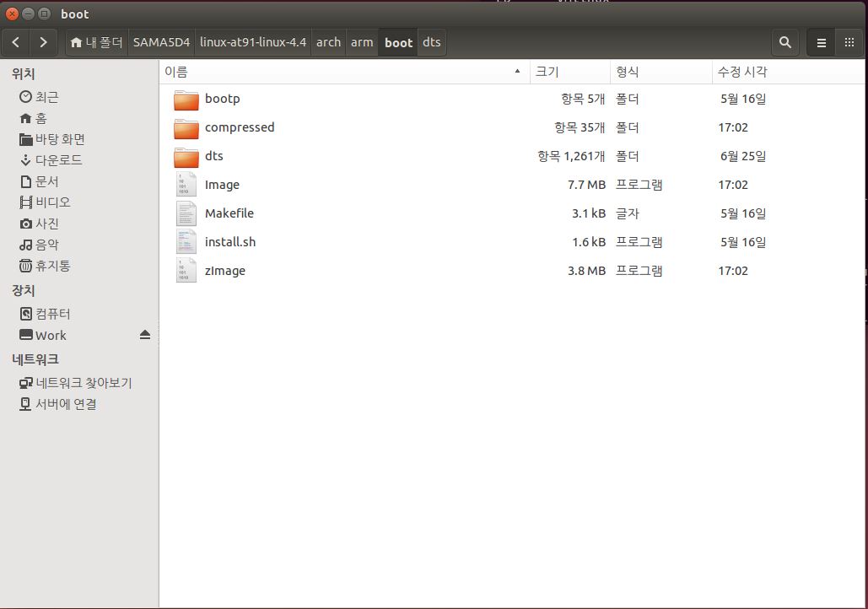This screenshot has width=868, height=609.
Task: Open the 다운로드 sidebar location
Action: tap(58, 160)
